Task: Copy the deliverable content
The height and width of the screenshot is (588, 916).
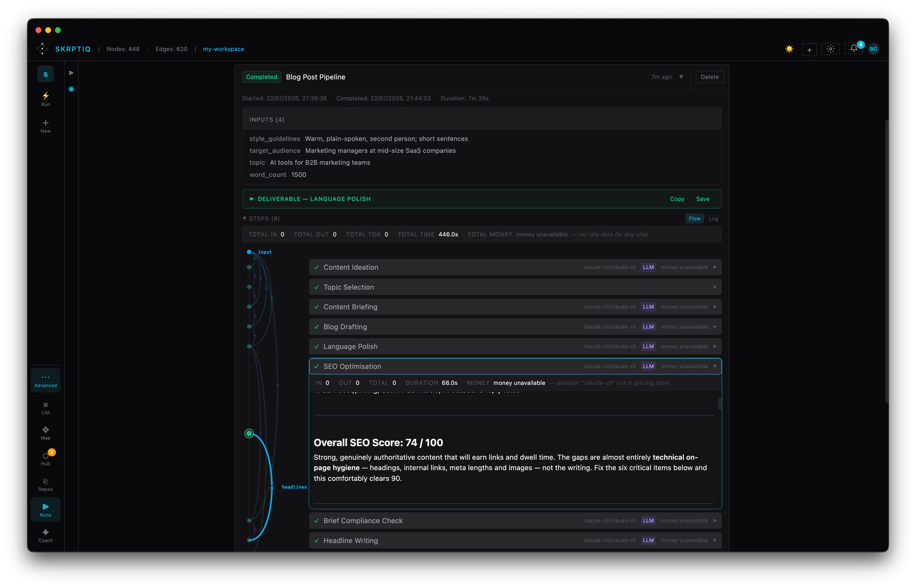Action: [x=677, y=199]
